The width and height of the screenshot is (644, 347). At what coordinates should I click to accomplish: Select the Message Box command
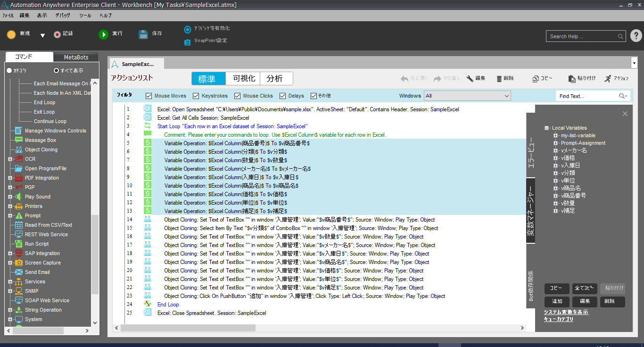41,140
